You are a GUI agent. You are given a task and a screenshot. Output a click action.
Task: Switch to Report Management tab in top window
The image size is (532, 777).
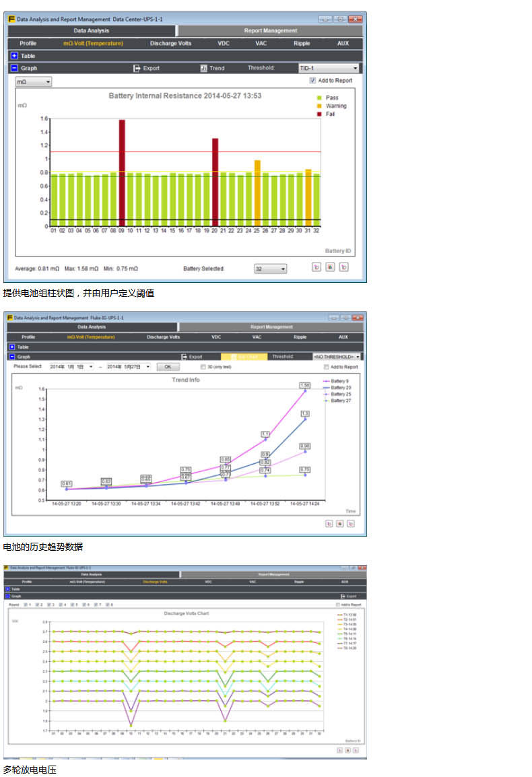(270, 30)
